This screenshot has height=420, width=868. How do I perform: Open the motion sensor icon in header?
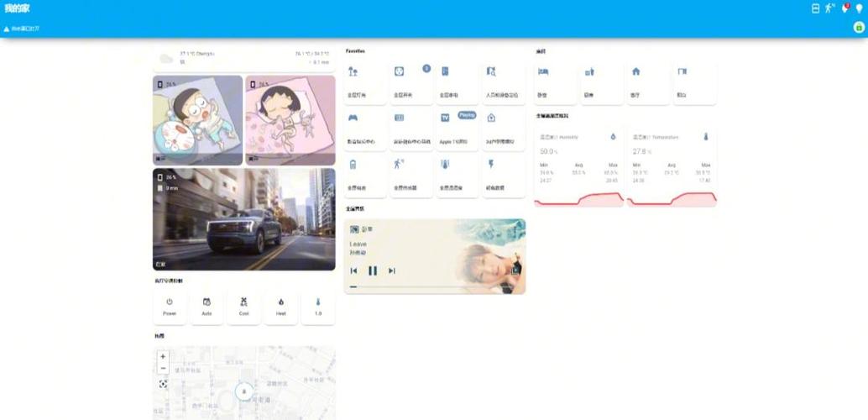[x=829, y=8]
